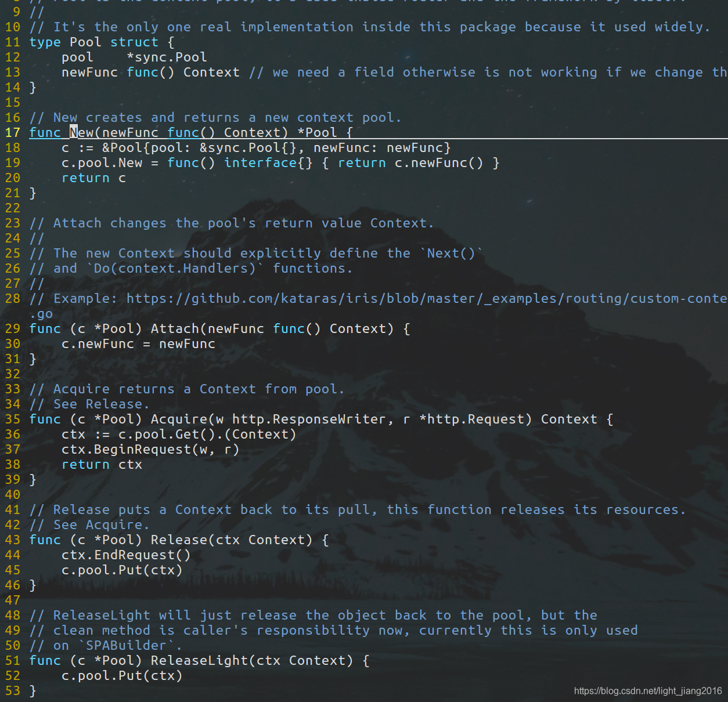Click the 'newFunc func() Context' struct field
The width and height of the screenshot is (728, 702).
coord(150,72)
